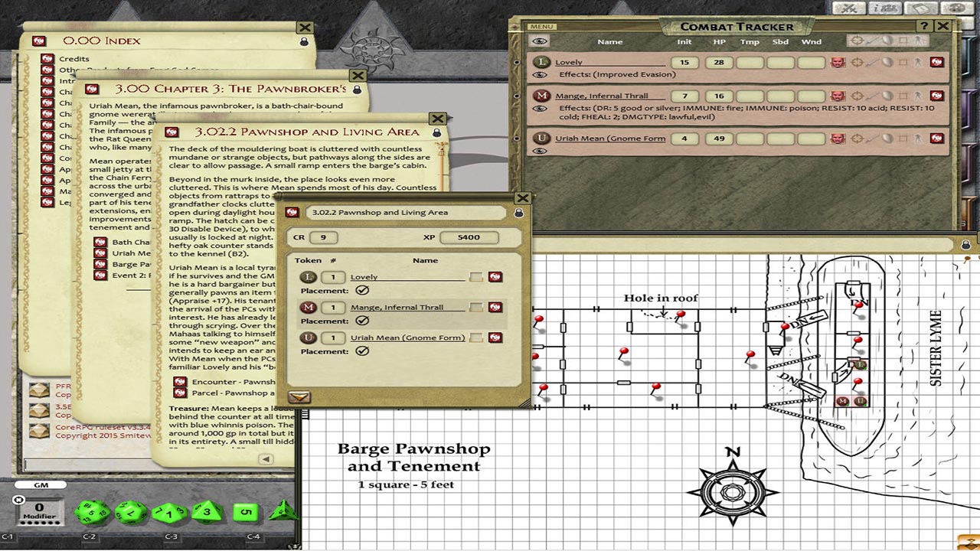
Task: Click the red character sheet icon beside Uriah Mean
Action: 937,137
